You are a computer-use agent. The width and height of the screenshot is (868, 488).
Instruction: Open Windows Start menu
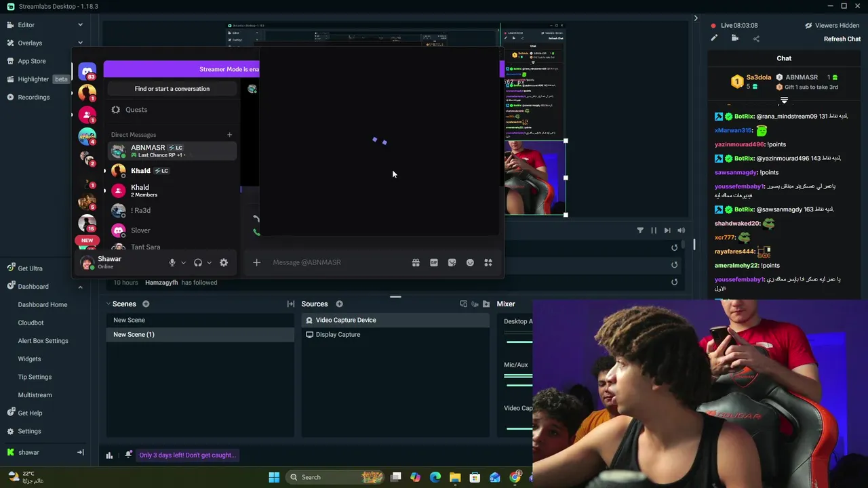tap(274, 477)
